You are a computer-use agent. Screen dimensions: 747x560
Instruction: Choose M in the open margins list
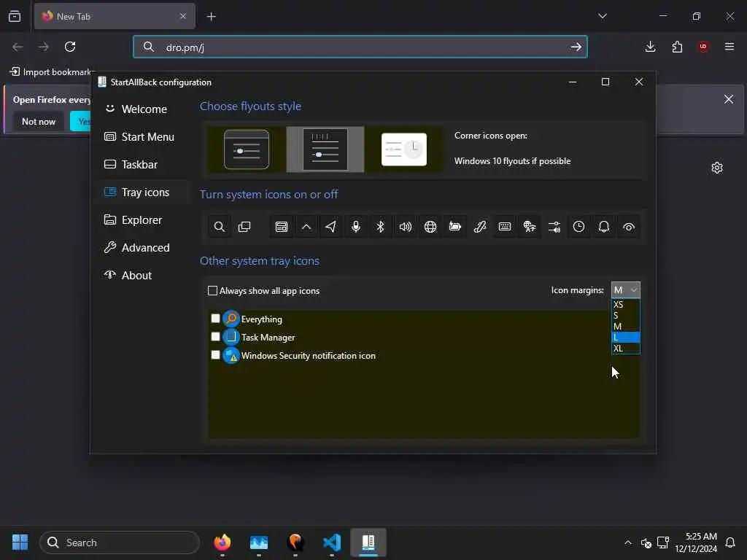point(625,326)
